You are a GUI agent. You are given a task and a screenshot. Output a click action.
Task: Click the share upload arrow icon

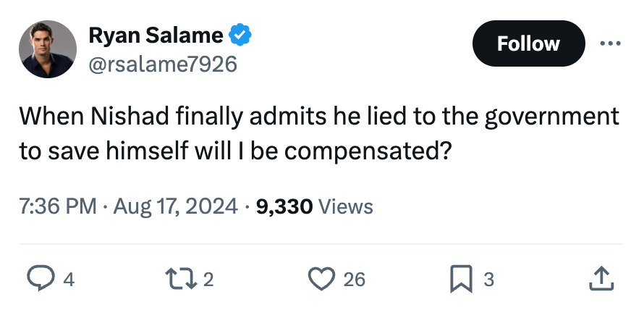(602, 278)
